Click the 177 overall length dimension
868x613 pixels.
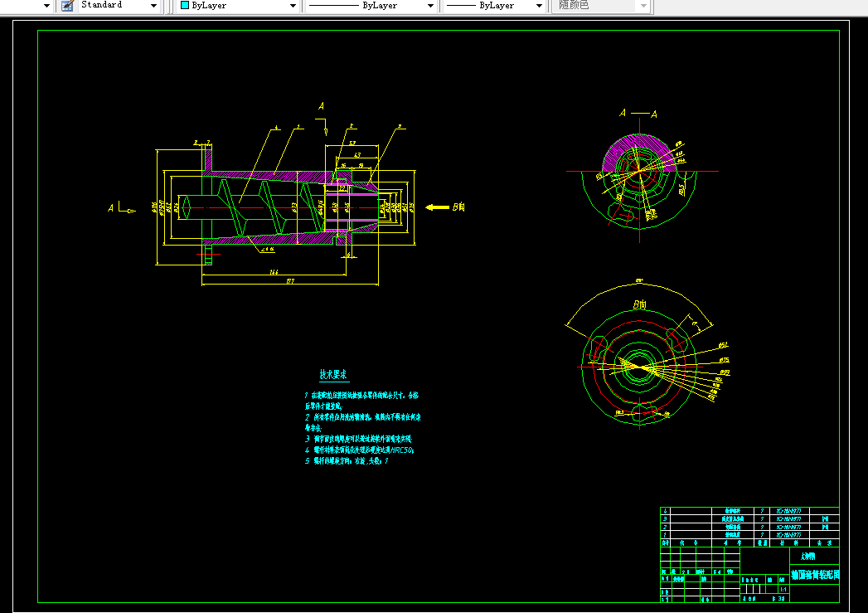290,281
